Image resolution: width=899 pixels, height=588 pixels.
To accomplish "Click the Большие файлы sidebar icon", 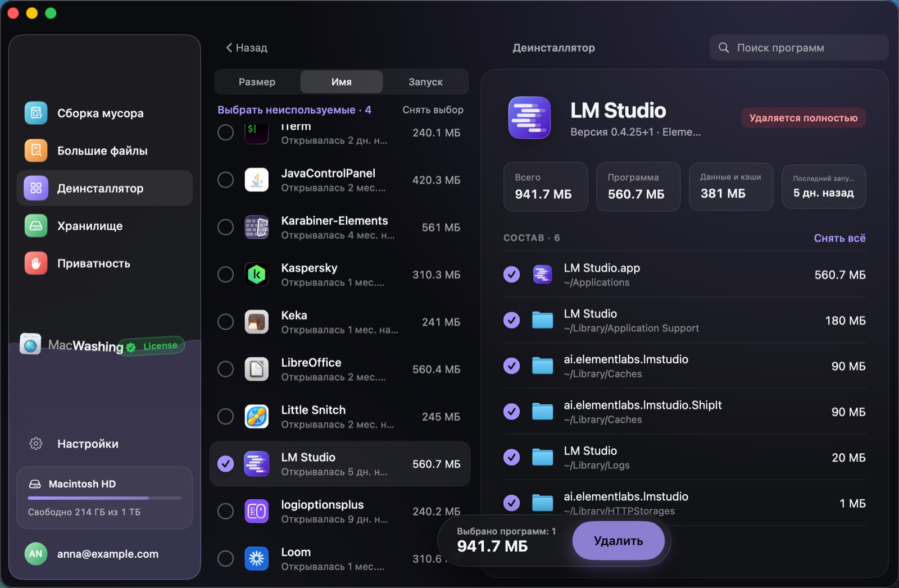I will tap(36, 151).
